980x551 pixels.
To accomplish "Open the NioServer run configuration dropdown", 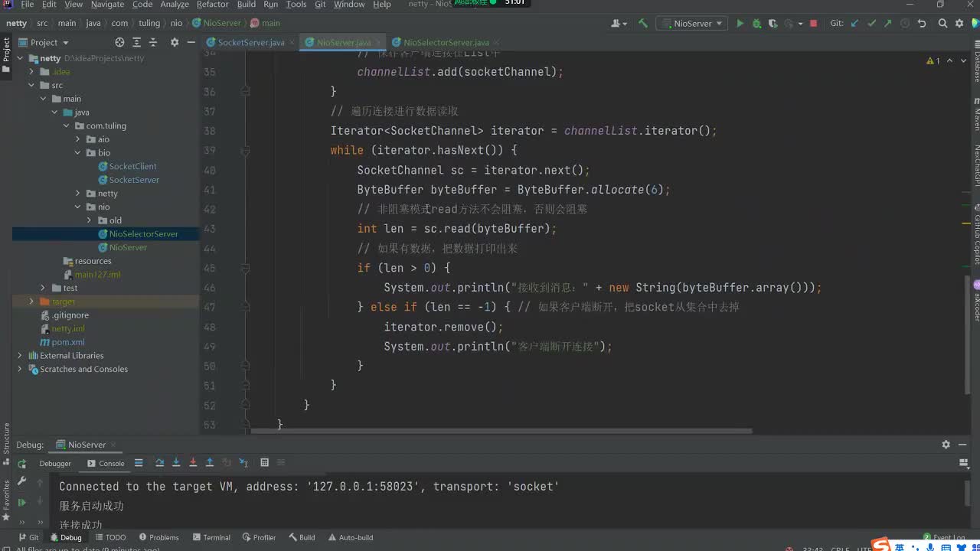I will click(x=692, y=24).
